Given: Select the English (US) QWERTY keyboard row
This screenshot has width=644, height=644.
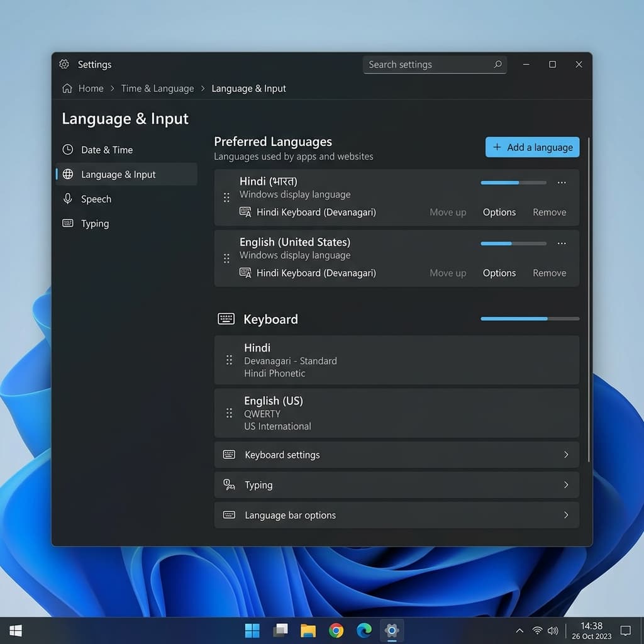Looking at the screenshot, I should pos(396,413).
